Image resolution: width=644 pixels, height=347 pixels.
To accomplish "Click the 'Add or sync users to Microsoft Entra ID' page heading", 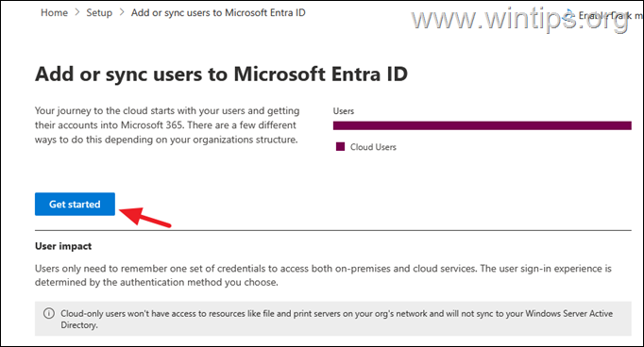I will click(221, 74).
